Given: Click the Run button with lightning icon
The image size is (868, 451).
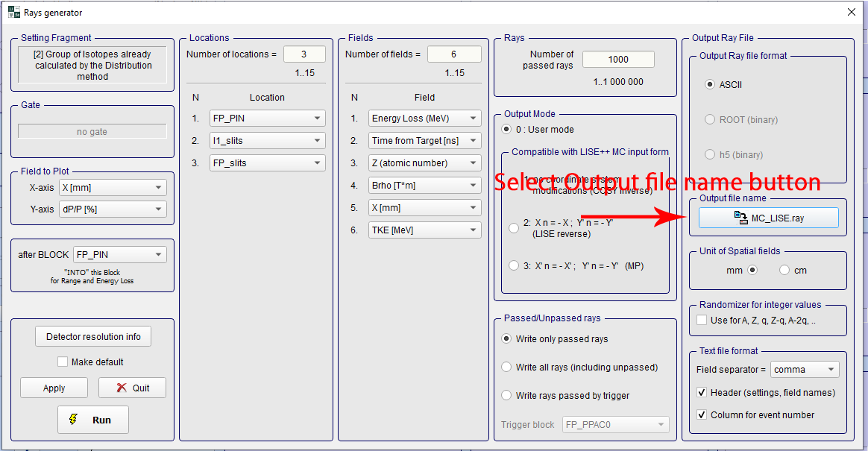Looking at the screenshot, I should point(93,420).
